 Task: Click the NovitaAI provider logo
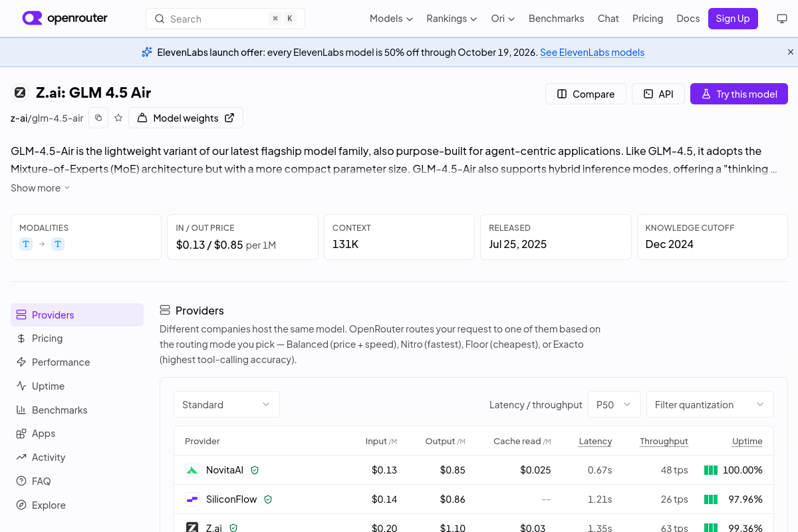[192, 470]
